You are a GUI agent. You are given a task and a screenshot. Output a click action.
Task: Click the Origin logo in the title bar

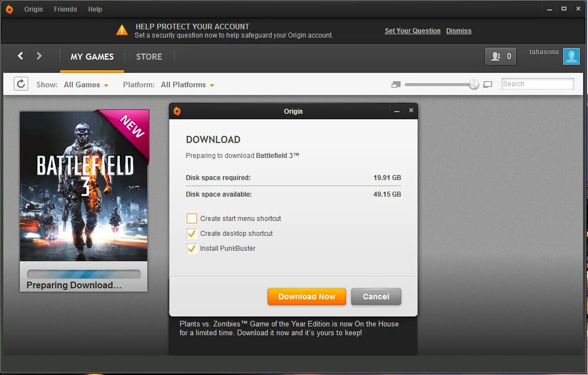point(9,9)
